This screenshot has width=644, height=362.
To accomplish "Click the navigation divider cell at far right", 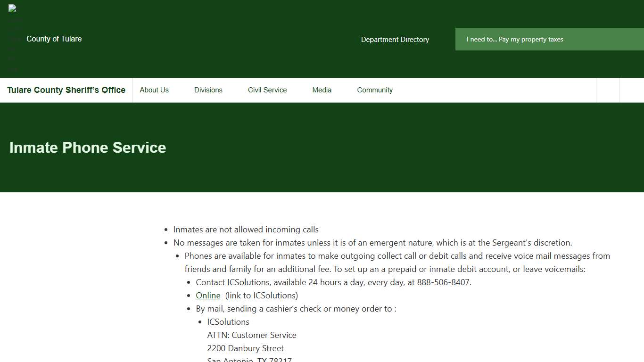I will click(x=632, y=90).
